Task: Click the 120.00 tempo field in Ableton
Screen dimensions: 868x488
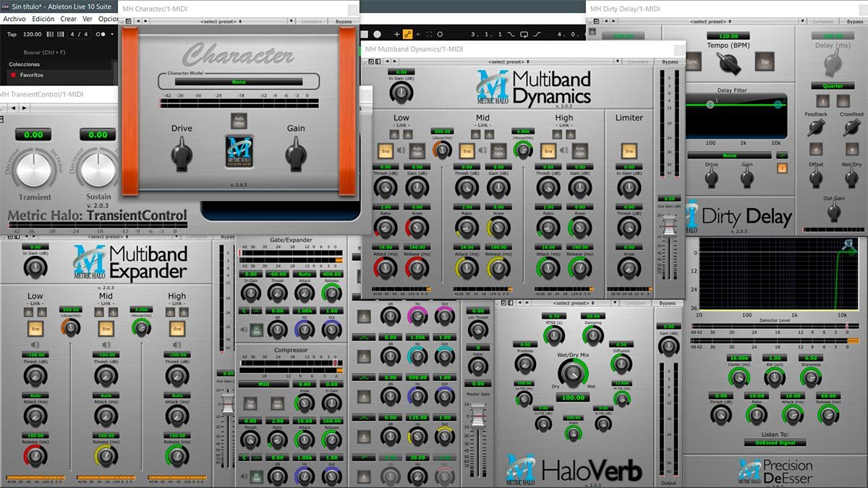Action: click(x=32, y=34)
